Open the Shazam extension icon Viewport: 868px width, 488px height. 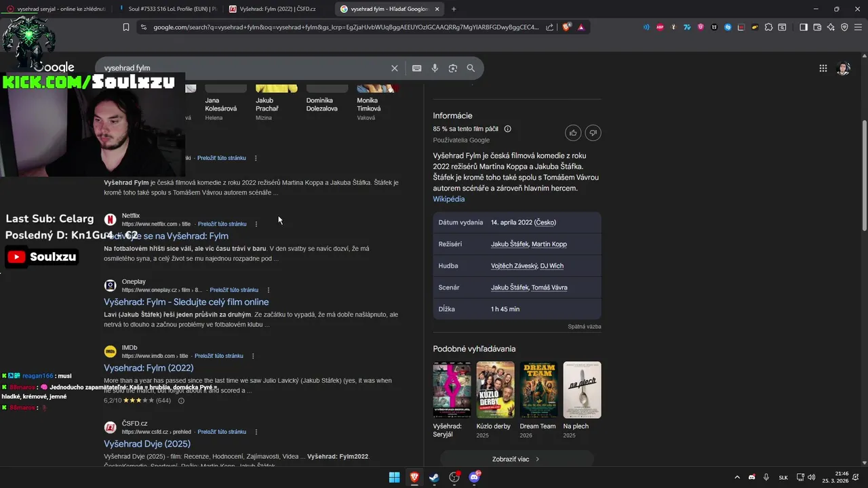pyautogui.click(x=728, y=27)
